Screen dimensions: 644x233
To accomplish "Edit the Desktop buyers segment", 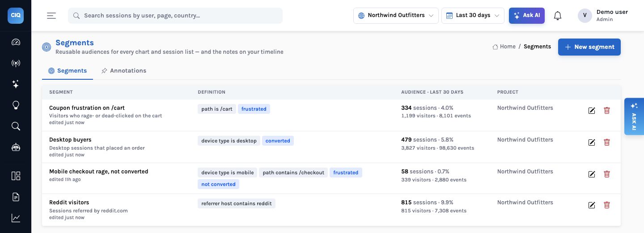I will 592,142.
